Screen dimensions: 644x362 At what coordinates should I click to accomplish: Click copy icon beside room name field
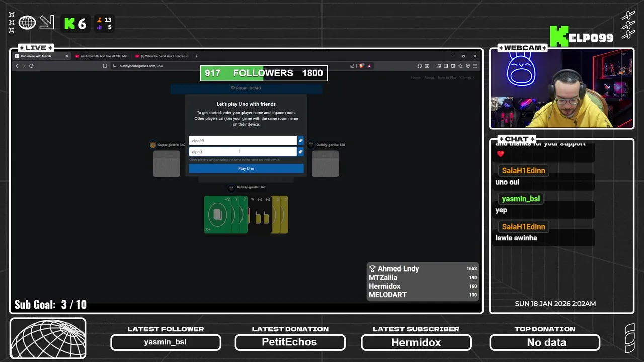click(300, 152)
